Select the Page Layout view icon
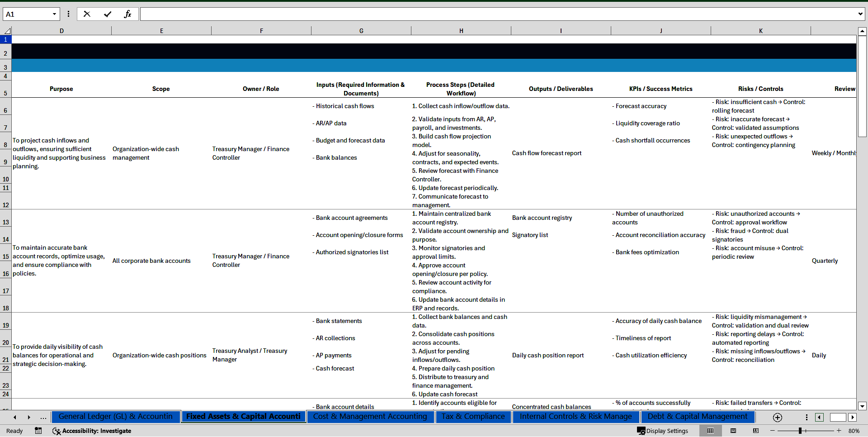 pyautogui.click(x=733, y=431)
